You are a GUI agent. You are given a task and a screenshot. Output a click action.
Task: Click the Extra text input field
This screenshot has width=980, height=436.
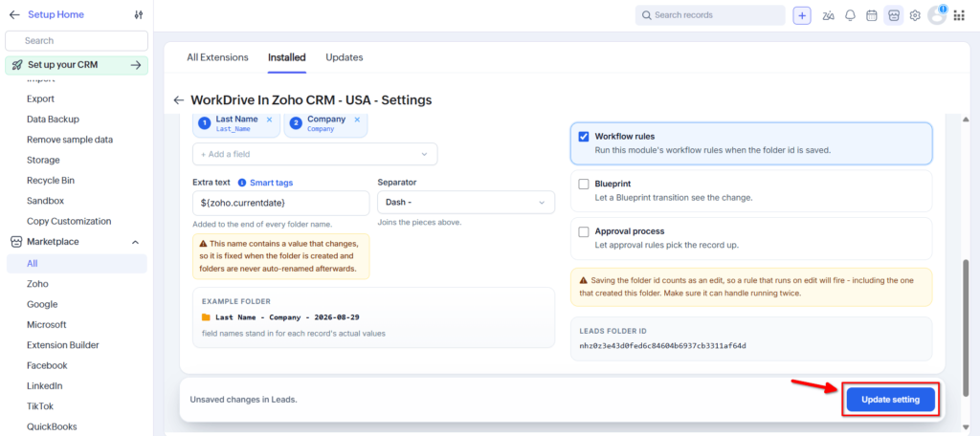pyautogui.click(x=280, y=203)
